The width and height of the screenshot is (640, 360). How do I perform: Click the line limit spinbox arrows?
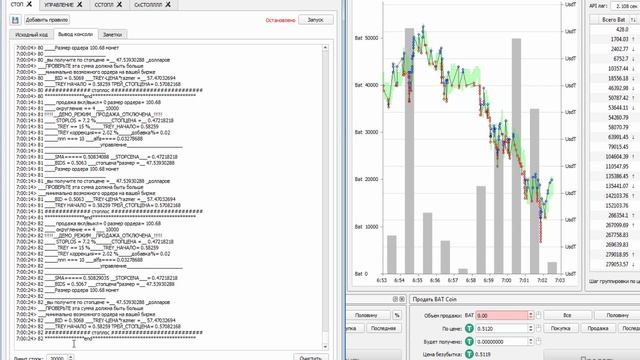coord(71,358)
